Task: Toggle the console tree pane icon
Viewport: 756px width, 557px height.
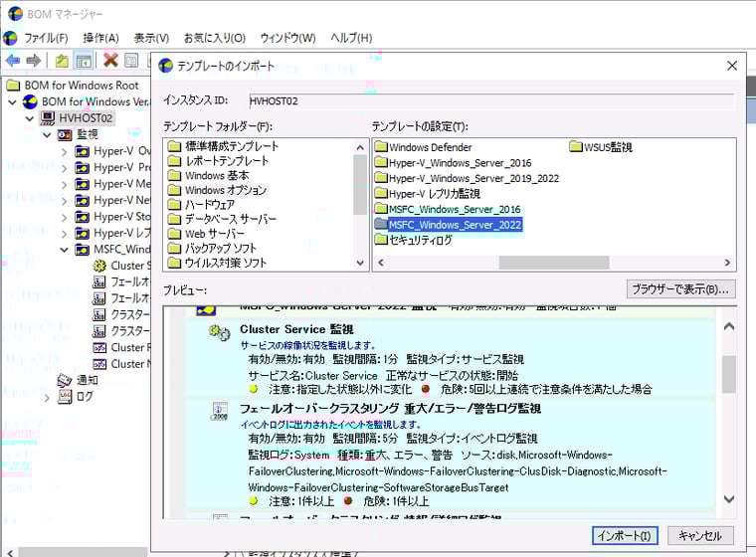Action: point(84,61)
